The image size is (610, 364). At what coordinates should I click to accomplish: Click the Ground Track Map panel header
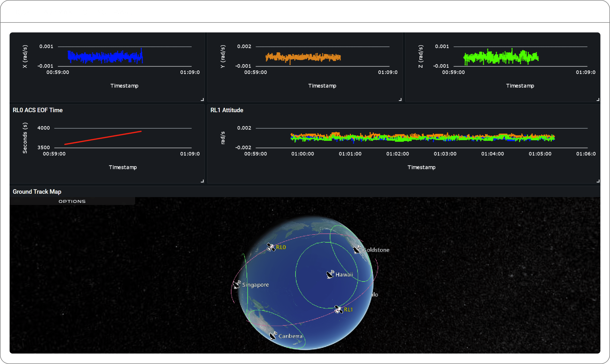pyautogui.click(x=37, y=192)
